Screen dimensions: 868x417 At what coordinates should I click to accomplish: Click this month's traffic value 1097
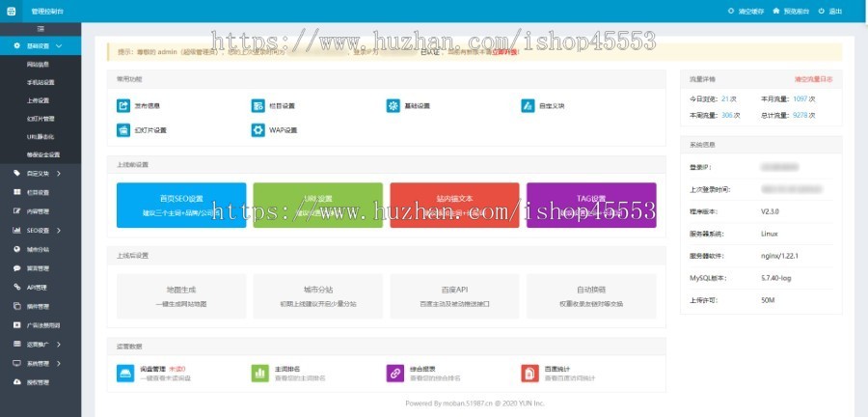pos(800,99)
